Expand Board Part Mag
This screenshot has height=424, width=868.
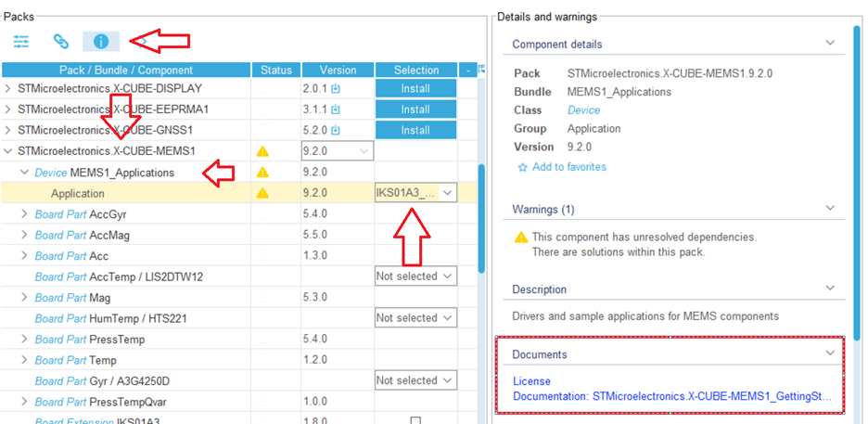pyautogui.click(x=24, y=298)
